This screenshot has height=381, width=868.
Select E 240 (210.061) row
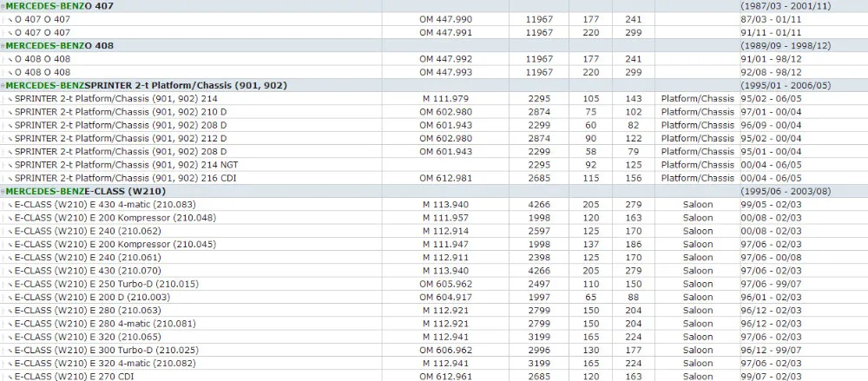(434, 258)
